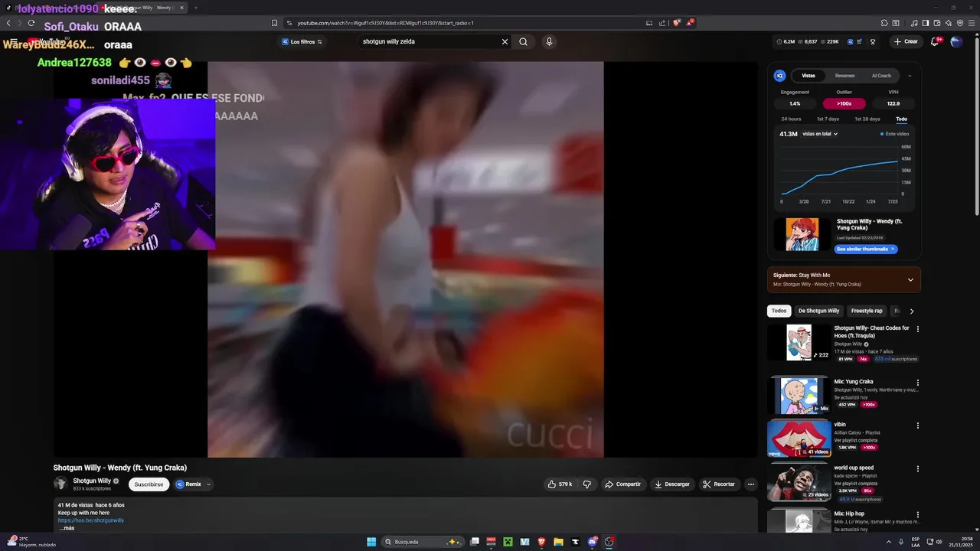Screen dimensions: 980x551
Task: Click the Brave Shields lion icon
Action: point(676,23)
